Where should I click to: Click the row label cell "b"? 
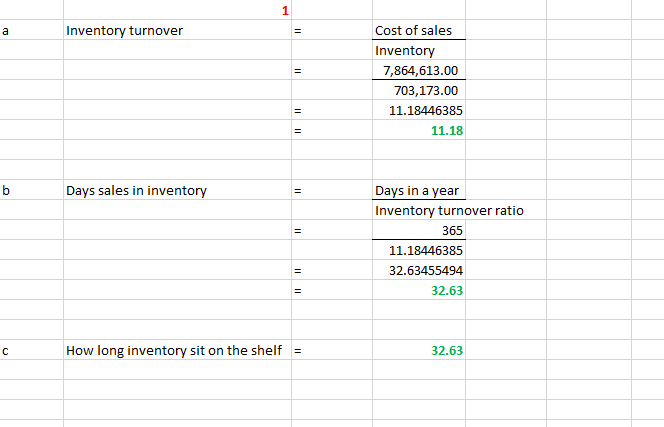click(x=8, y=191)
